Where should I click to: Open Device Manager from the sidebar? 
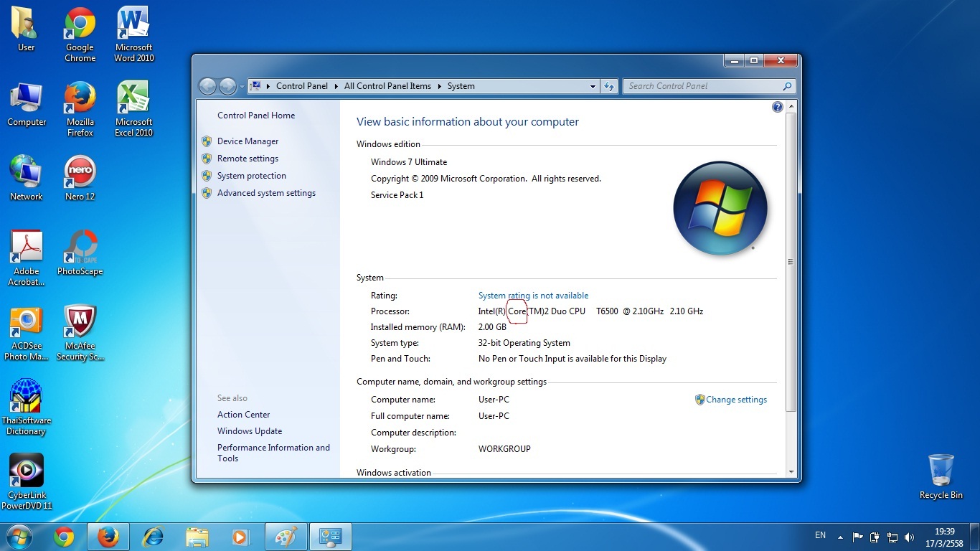point(248,141)
